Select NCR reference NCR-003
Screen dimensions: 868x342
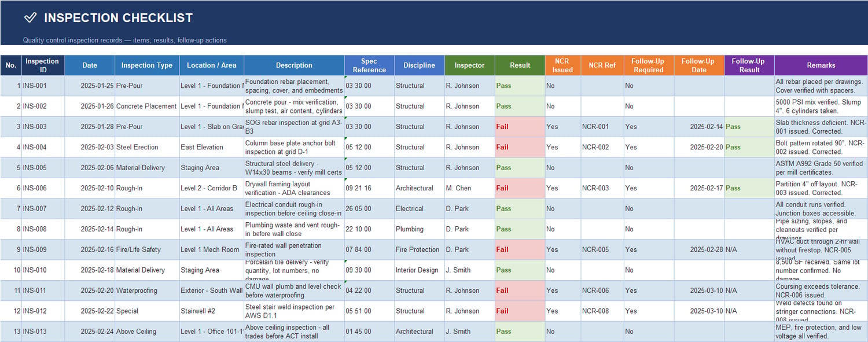(602, 188)
